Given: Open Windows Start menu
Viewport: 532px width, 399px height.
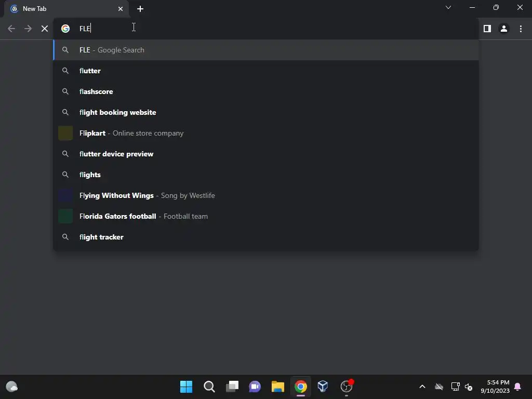Looking at the screenshot, I should tap(186, 387).
